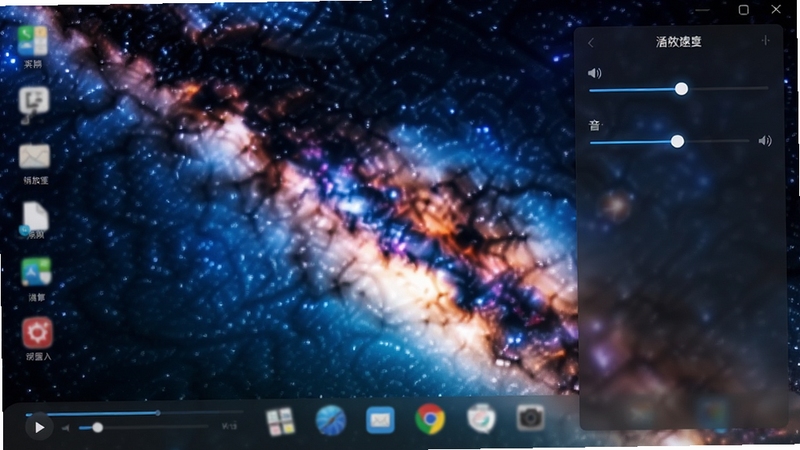
Task: Open the Safari compass dock icon
Action: coord(331,420)
